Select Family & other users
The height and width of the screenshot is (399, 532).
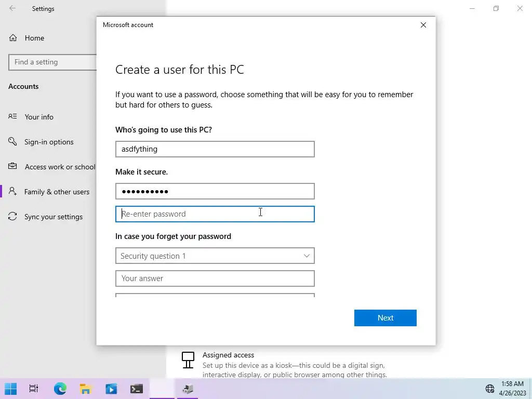coord(57,192)
